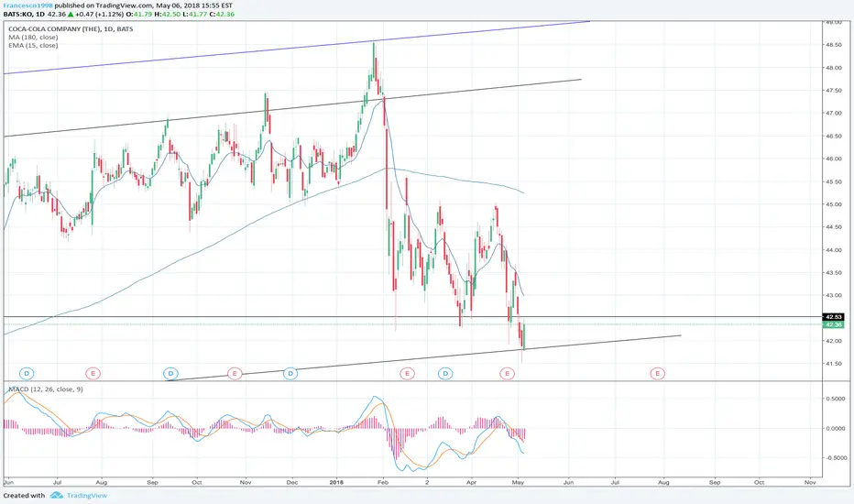Select the MA (180, close) indicator legend
Screen dimensions: 854x504
point(33,37)
